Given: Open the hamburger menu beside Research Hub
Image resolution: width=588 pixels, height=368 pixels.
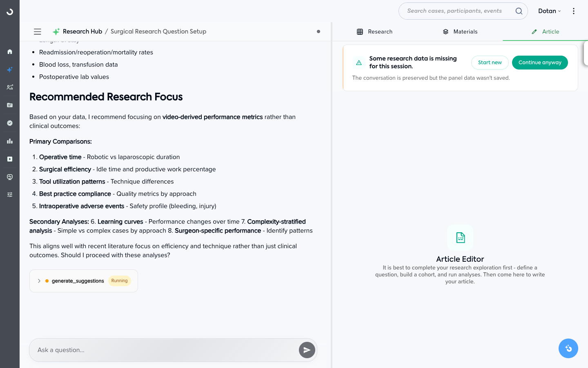Looking at the screenshot, I should pyautogui.click(x=38, y=31).
